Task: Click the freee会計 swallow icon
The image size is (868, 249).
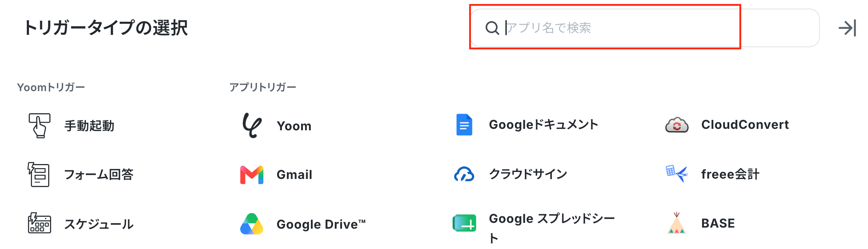Action: [x=676, y=174]
